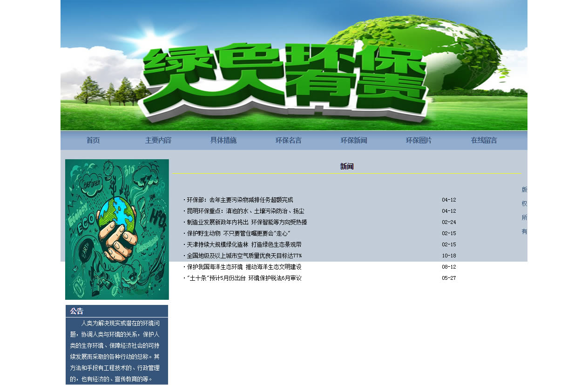Open the 天津持续大规模绿化造林 article
The image size is (588, 385).
tap(244, 245)
